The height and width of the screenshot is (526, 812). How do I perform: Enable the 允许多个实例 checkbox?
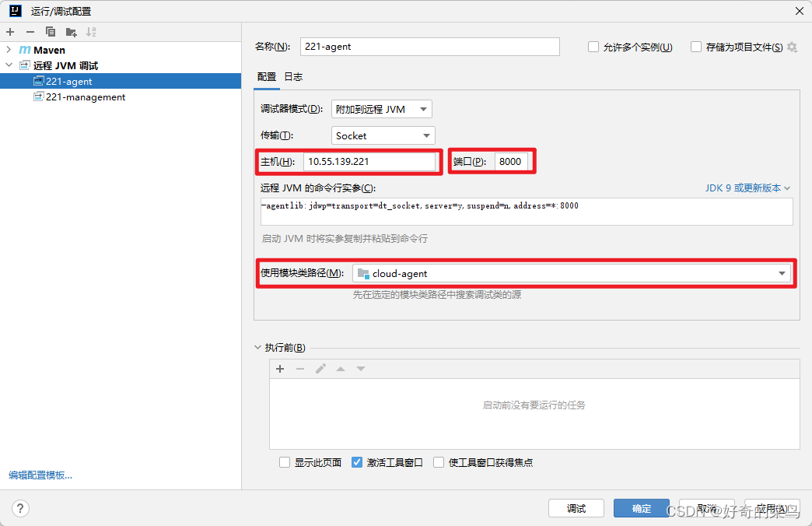[x=593, y=47]
